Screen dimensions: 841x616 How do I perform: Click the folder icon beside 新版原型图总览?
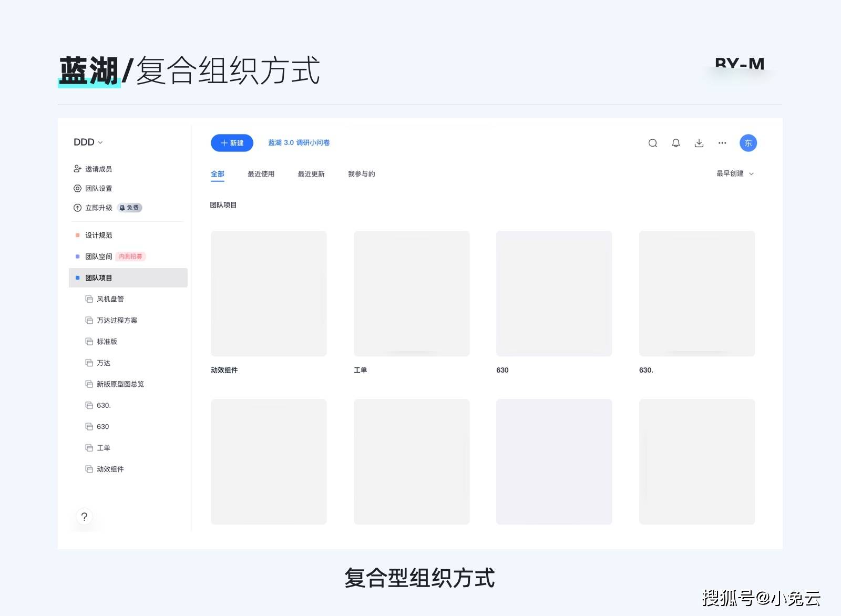click(89, 384)
